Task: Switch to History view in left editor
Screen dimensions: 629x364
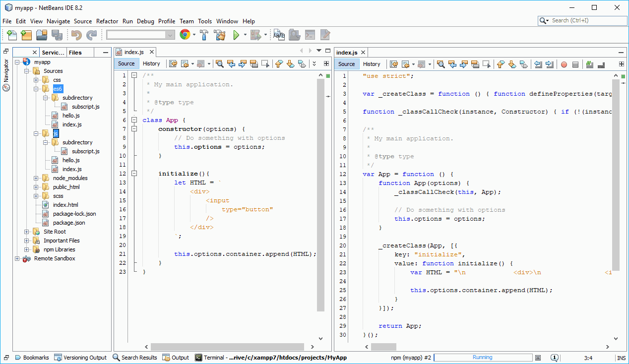Action: tap(152, 63)
